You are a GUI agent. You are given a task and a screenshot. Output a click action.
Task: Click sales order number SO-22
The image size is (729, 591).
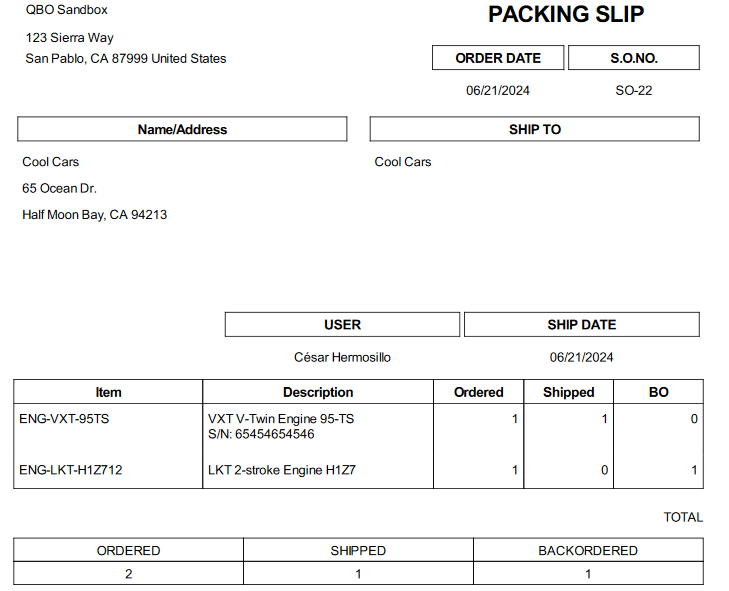(x=634, y=90)
